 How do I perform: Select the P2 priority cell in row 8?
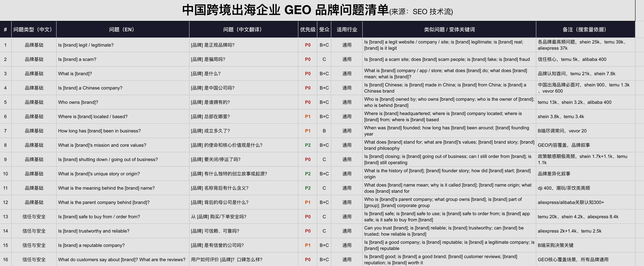point(307,145)
